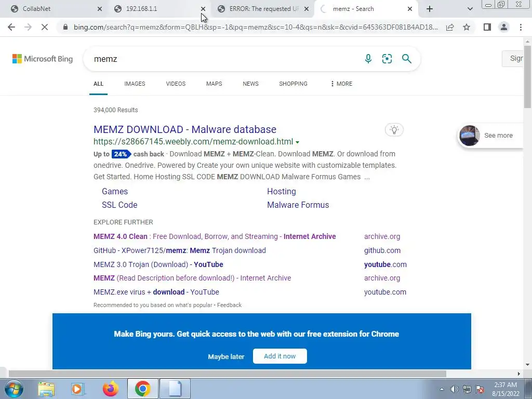Screen dimensions: 532x399
Task: Open Microsoft Bing home logo
Action: pos(43,59)
